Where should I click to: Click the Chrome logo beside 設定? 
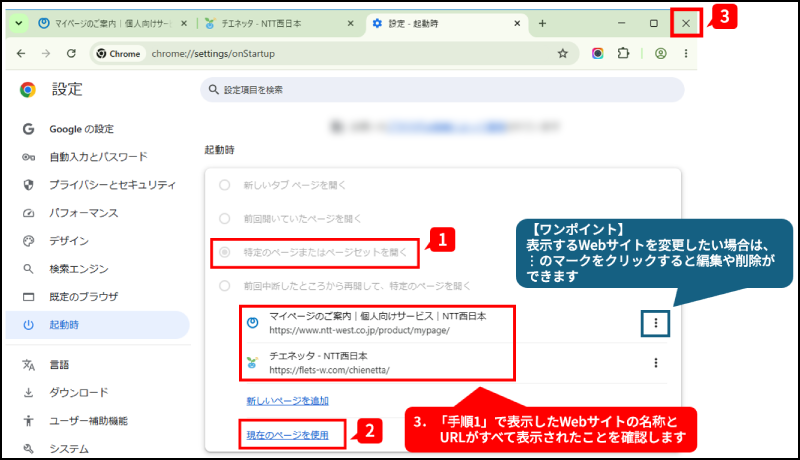tap(28, 90)
